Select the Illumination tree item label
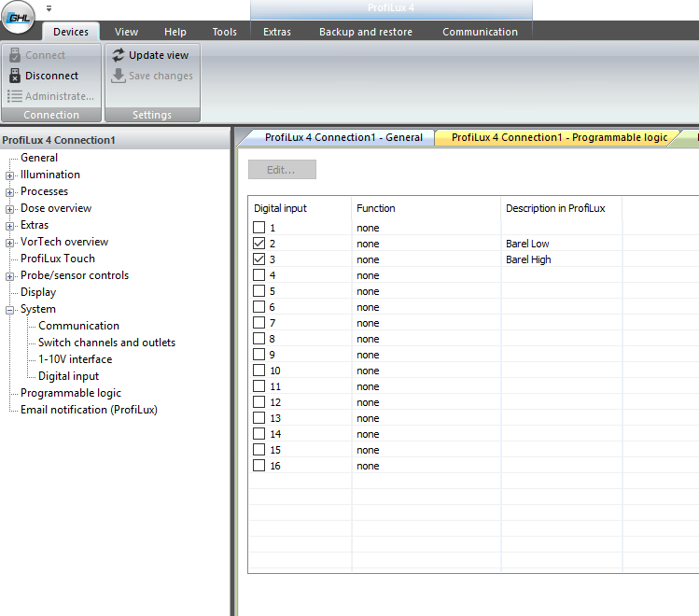The image size is (699, 616). tap(50, 175)
